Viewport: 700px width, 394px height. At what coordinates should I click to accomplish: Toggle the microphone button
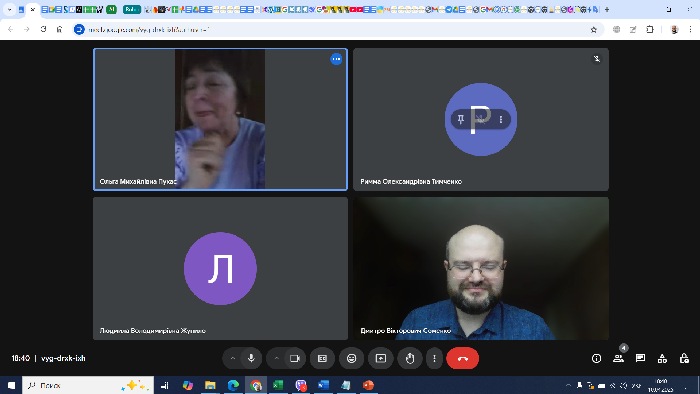[251, 358]
